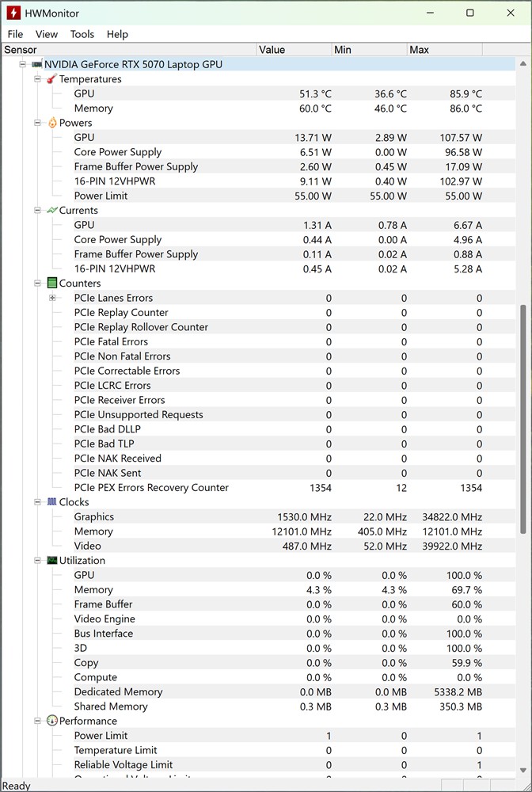This screenshot has height=792, width=532.
Task: Click the Performance gauge icon
Action: (51, 722)
